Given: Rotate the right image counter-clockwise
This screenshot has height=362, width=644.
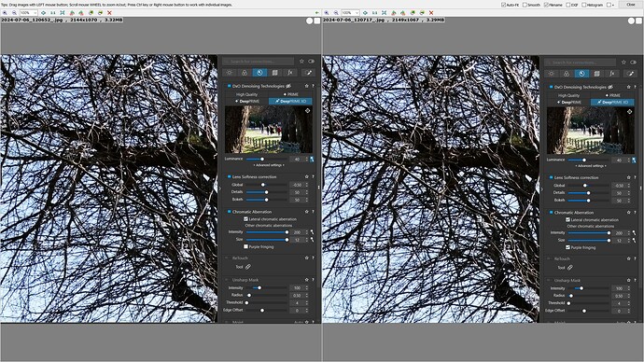Looking at the screenshot, I should [x=394, y=13].
